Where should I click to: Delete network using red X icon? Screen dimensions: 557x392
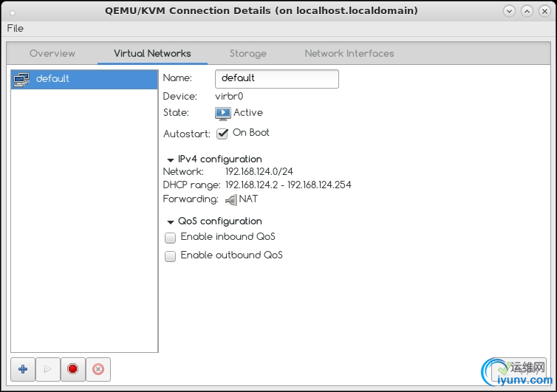98,369
